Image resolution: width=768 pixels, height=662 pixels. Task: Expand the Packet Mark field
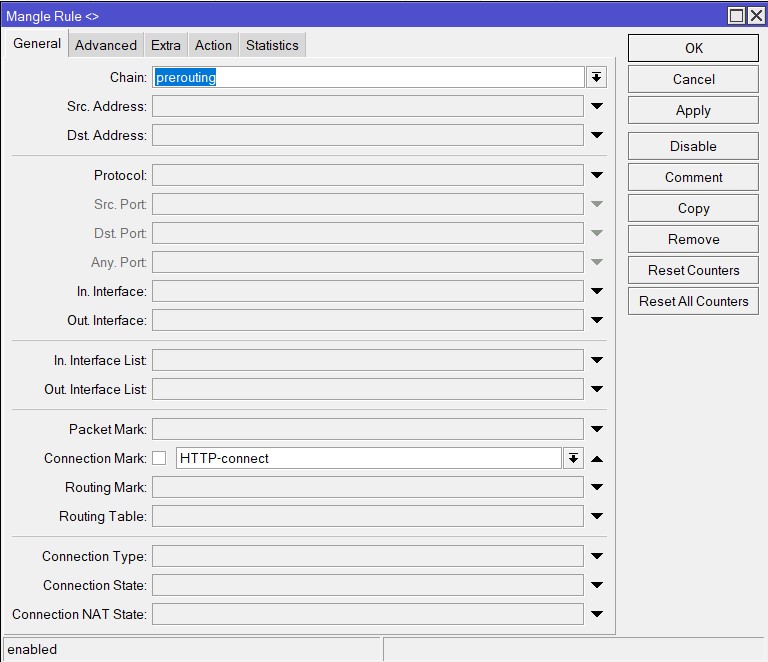[x=597, y=429]
